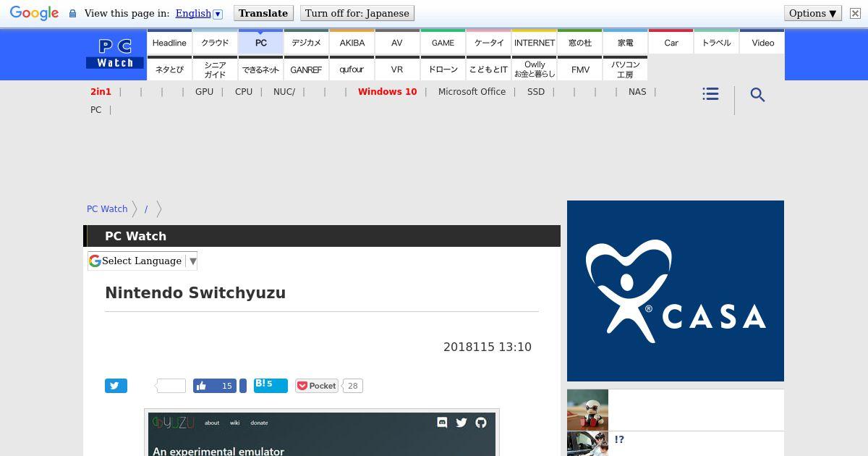This screenshot has width=868, height=456.
Task: Click the Google logo in translate bar
Action: (x=34, y=13)
